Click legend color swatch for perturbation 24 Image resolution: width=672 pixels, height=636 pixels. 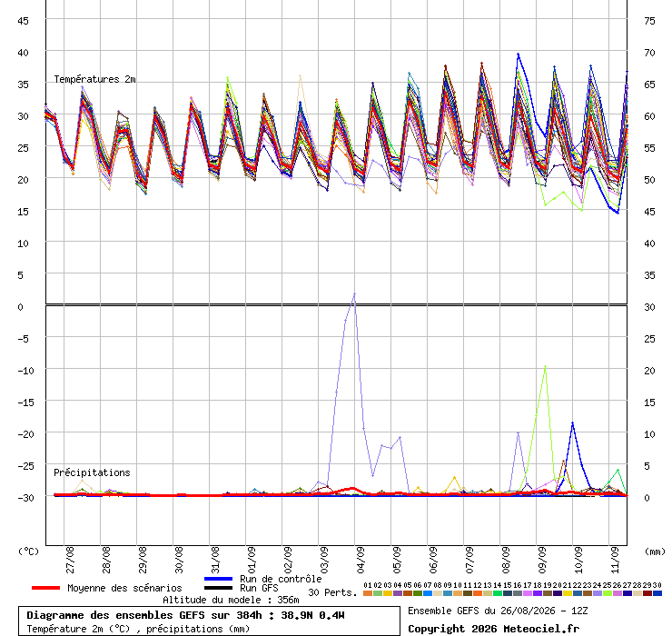click(x=598, y=593)
